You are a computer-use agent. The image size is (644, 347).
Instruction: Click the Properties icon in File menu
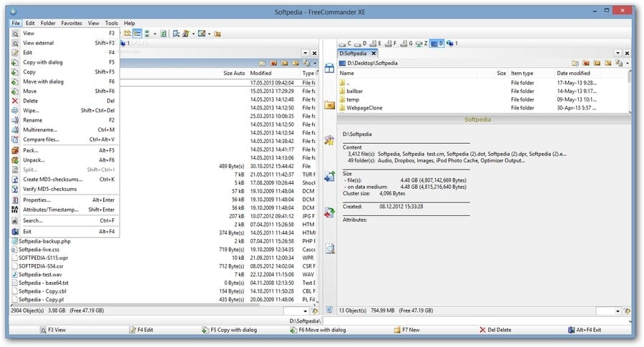[x=15, y=200]
